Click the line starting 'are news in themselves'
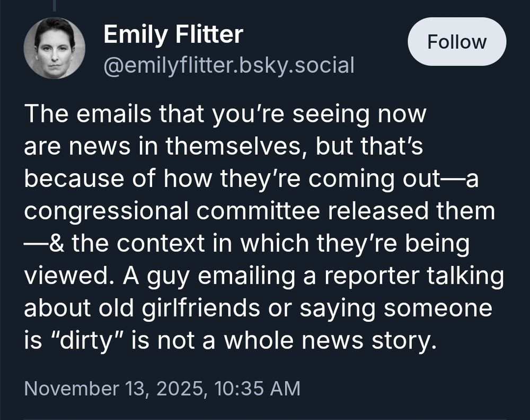Viewport: 530px width, 420px height. (223, 147)
